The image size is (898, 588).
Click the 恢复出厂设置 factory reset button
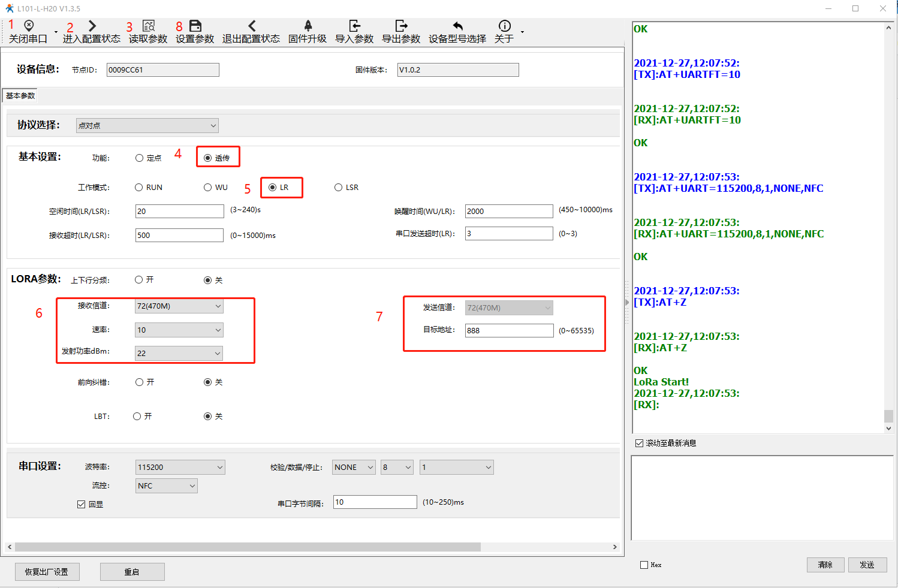click(x=47, y=572)
